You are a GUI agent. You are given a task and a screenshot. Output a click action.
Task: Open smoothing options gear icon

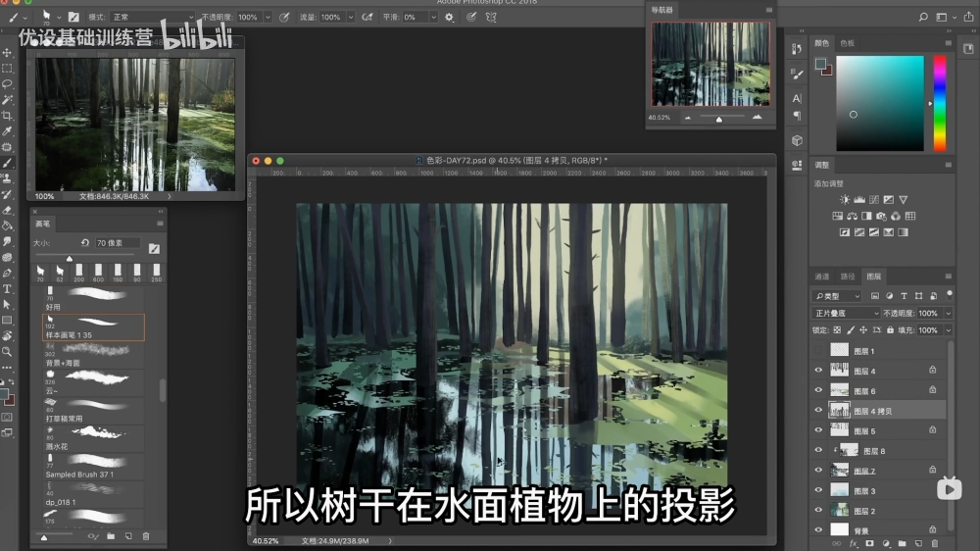tap(449, 18)
